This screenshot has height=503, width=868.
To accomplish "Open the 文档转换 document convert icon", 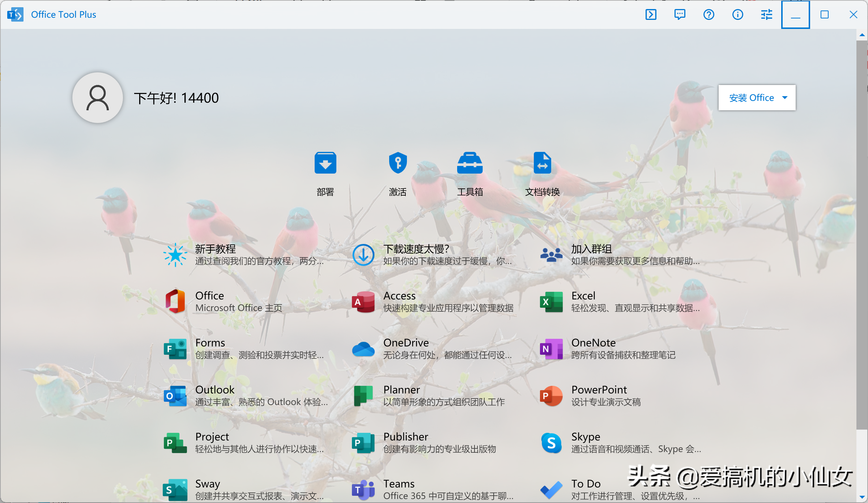I will (x=542, y=163).
